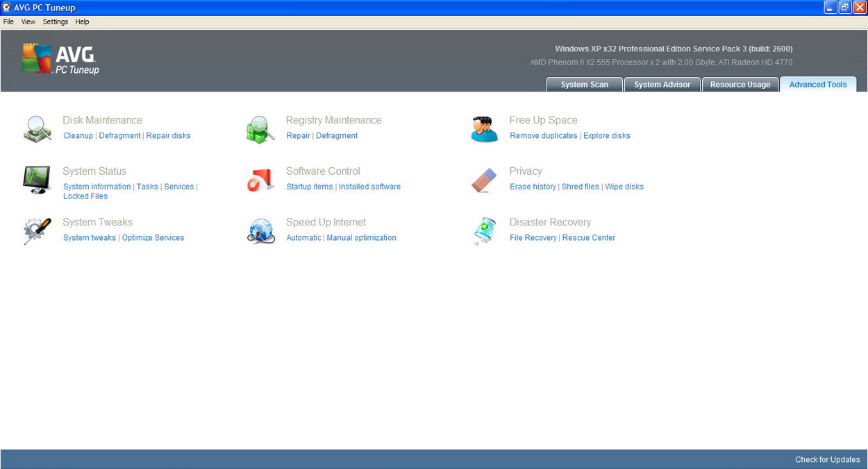This screenshot has height=469, width=868.
Task: Click the AVG PC Tuneup logo
Action: click(60, 59)
